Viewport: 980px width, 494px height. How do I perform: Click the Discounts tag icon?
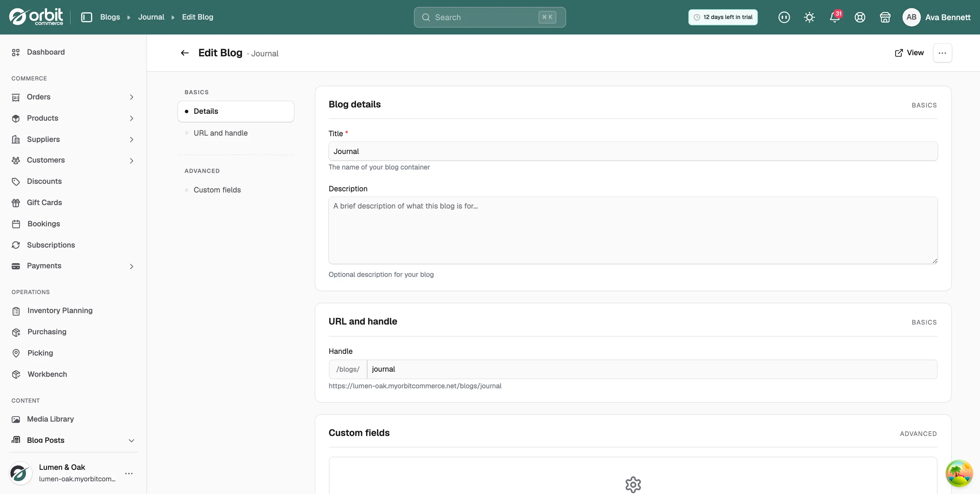click(16, 182)
